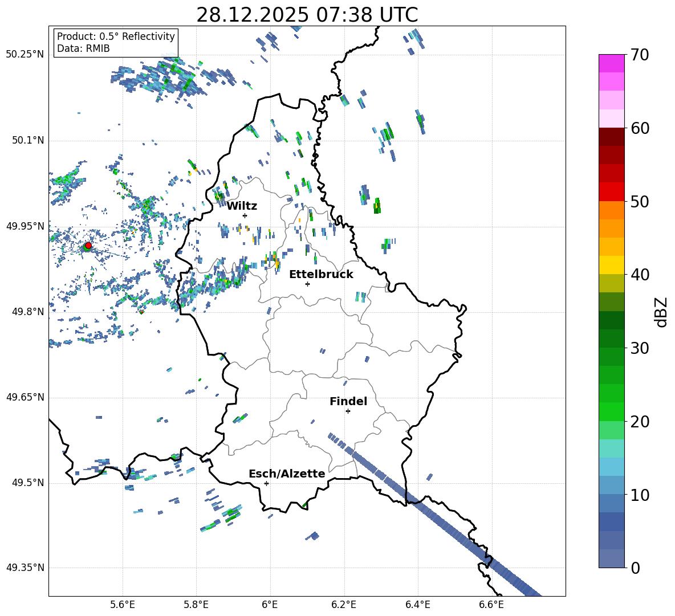Click the Findel station cross marker
Image resolution: width=675 pixels, height=616 pixels.
348,411
